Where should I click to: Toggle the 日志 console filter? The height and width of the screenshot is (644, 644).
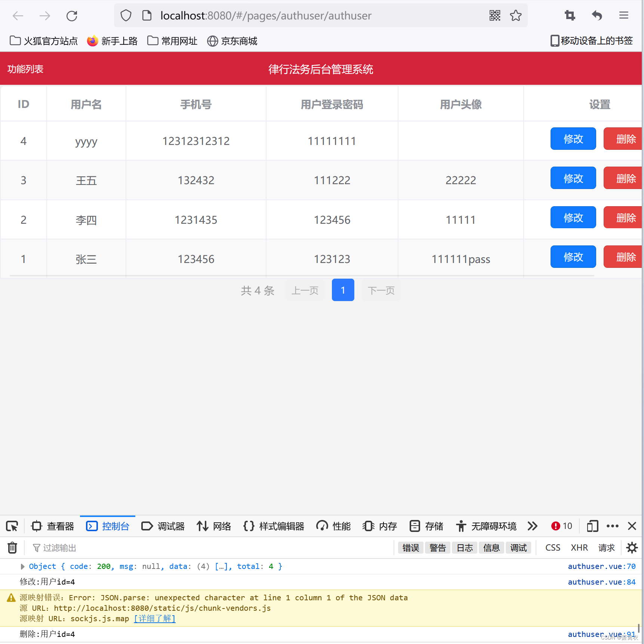[465, 548]
